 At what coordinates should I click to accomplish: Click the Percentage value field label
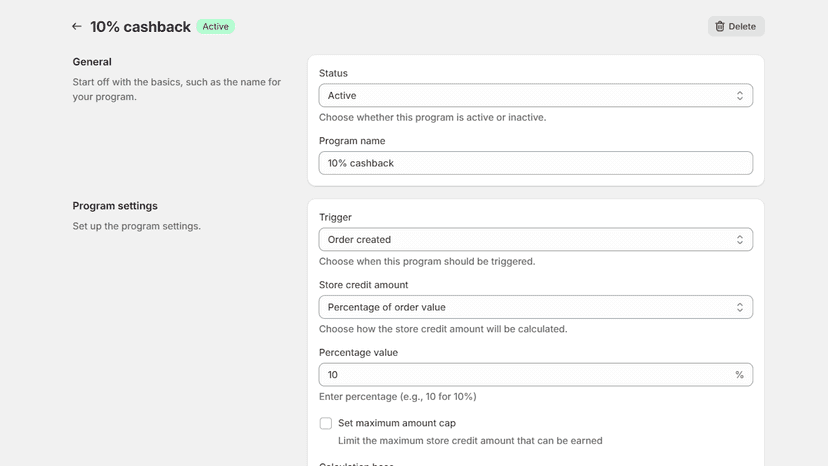(x=358, y=352)
